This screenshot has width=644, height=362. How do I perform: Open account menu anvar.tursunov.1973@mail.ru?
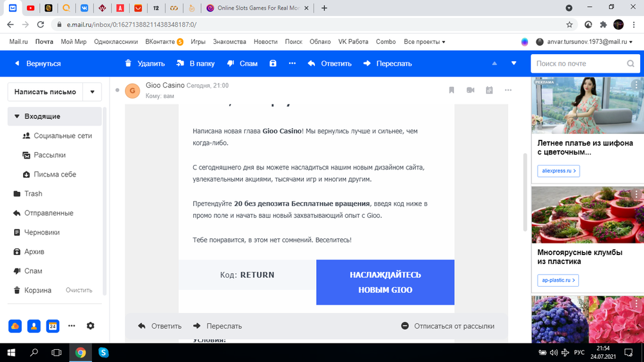(584, 41)
